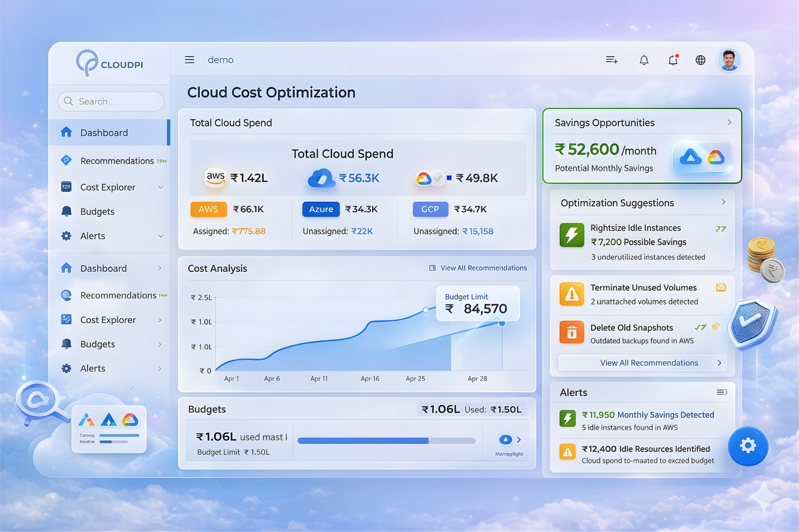Click the globe language icon
799x532 pixels.
(x=700, y=60)
